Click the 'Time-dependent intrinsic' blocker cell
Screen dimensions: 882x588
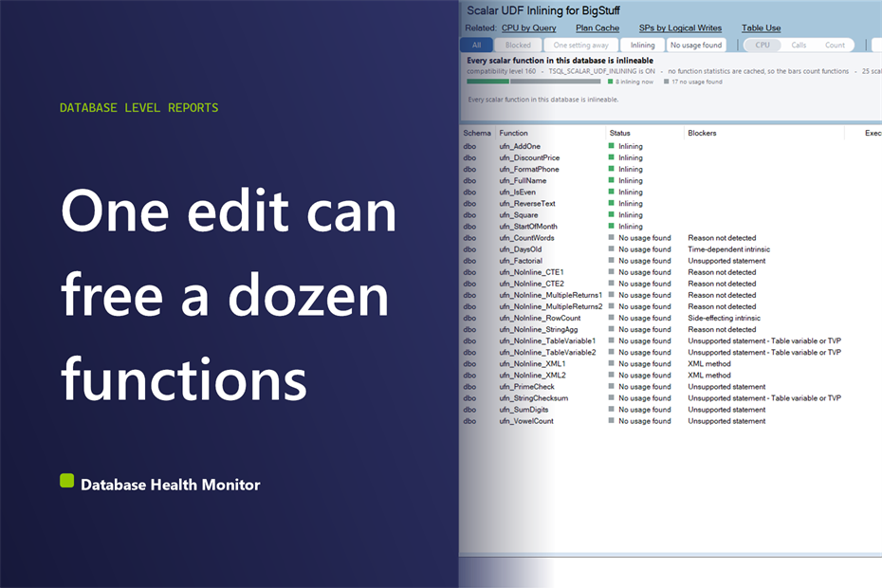(729, 249)
